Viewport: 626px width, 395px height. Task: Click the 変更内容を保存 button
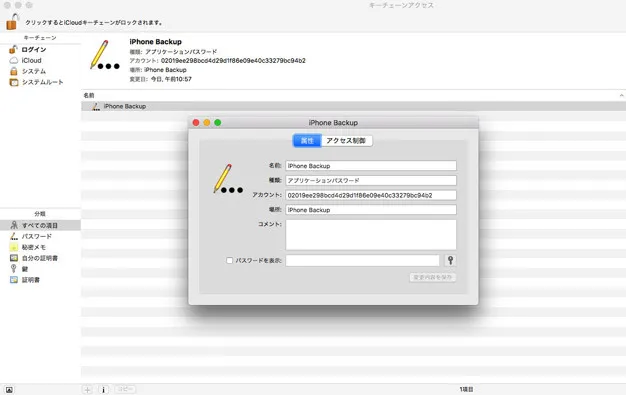433,277
